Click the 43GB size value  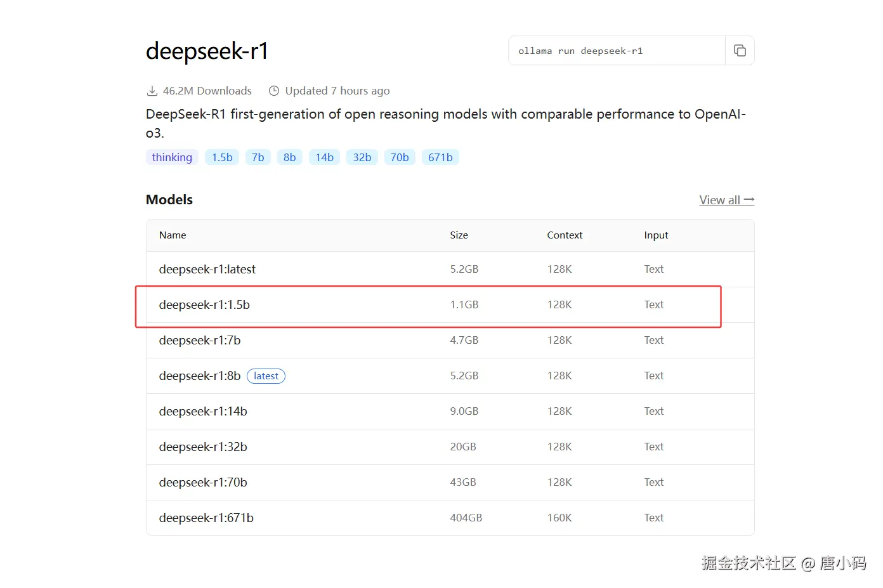point(463,482)
